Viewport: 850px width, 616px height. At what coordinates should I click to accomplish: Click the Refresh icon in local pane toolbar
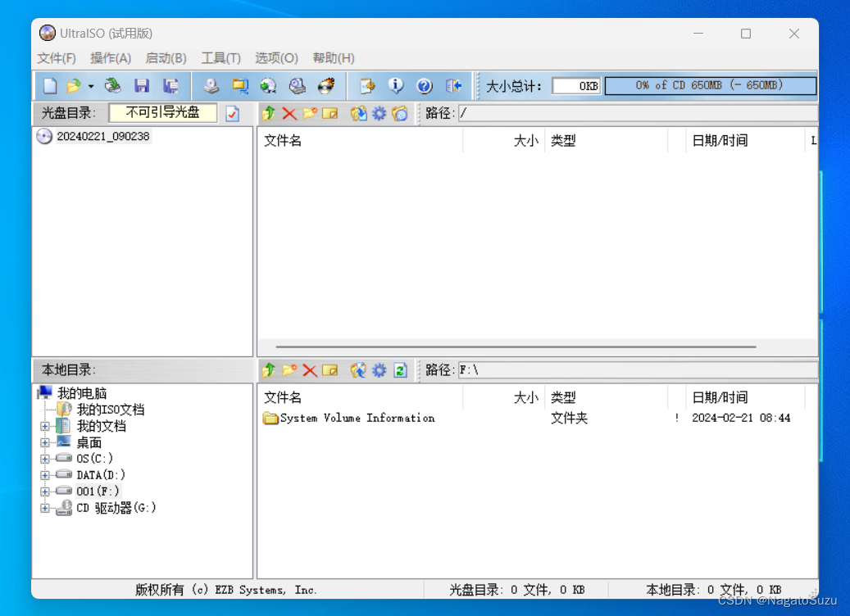pos(400,370)
